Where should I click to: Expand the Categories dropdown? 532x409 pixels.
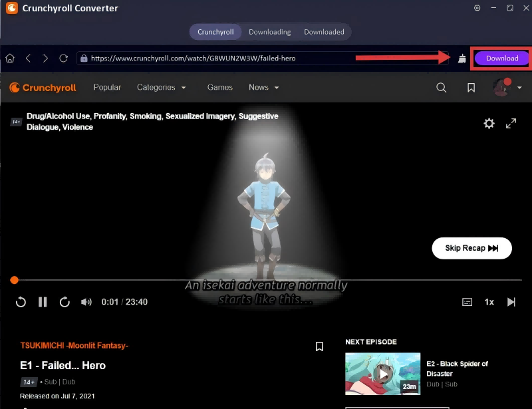pos(161,87)
